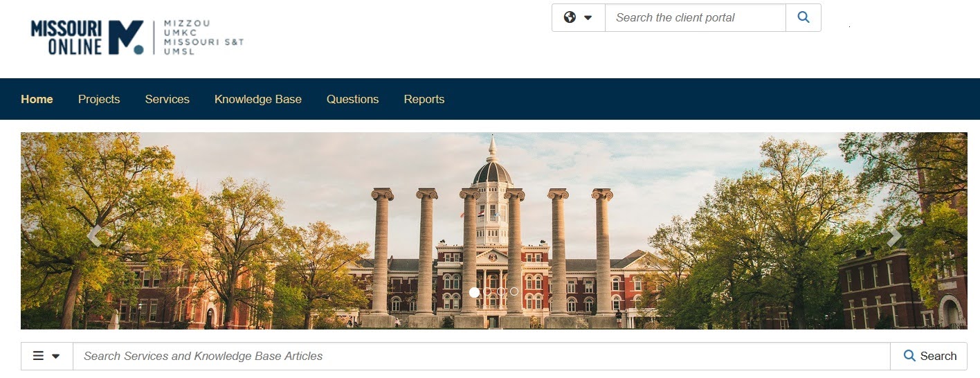Click the magnifier button beside client portal search
Image resolution: width=980 pixels, height=378 pixels.
pyautogui.click(x=804, y=17)
